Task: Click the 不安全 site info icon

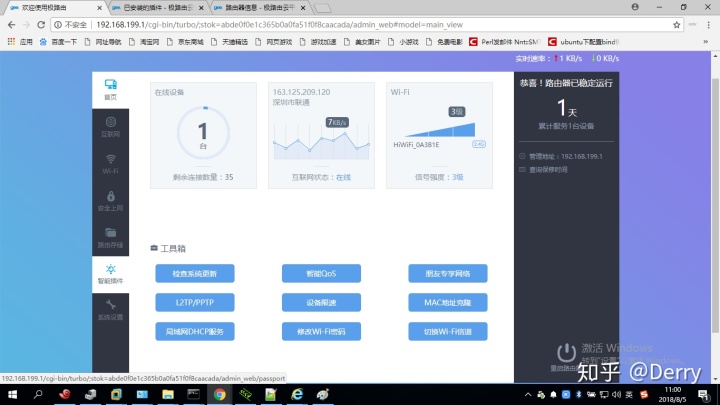Action: click(x=58, y=25)
